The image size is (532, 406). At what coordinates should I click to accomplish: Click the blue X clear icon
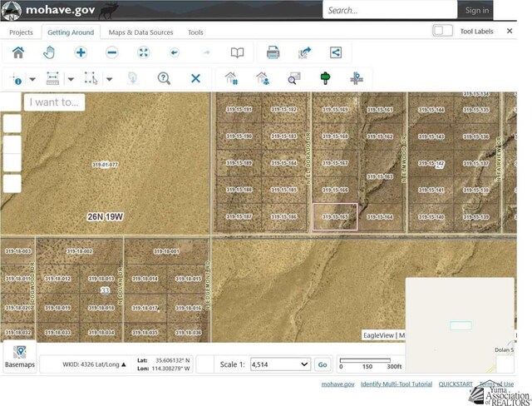tap(196, 78)
